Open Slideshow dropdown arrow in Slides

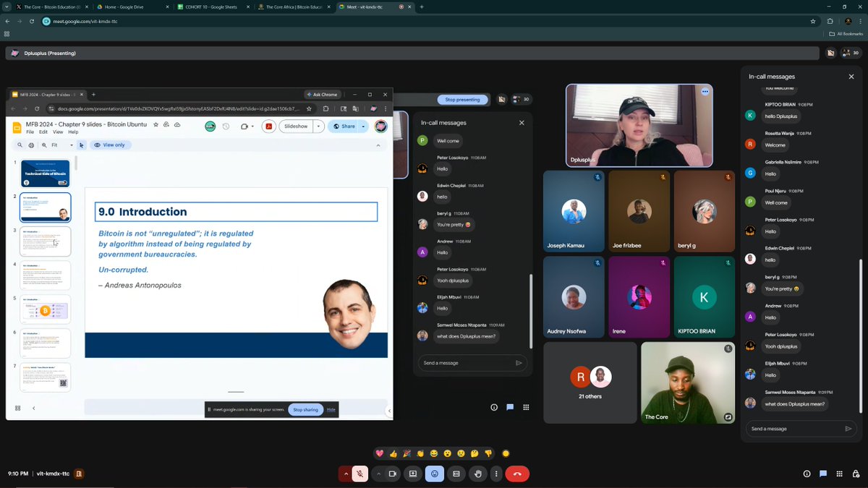pyautogui.click(x=318, y=126)
